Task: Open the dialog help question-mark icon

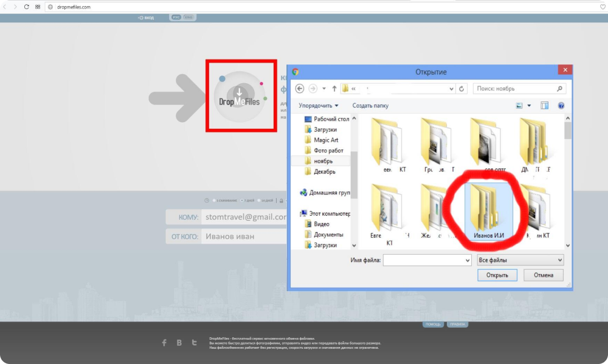Action: pos(561,106)
